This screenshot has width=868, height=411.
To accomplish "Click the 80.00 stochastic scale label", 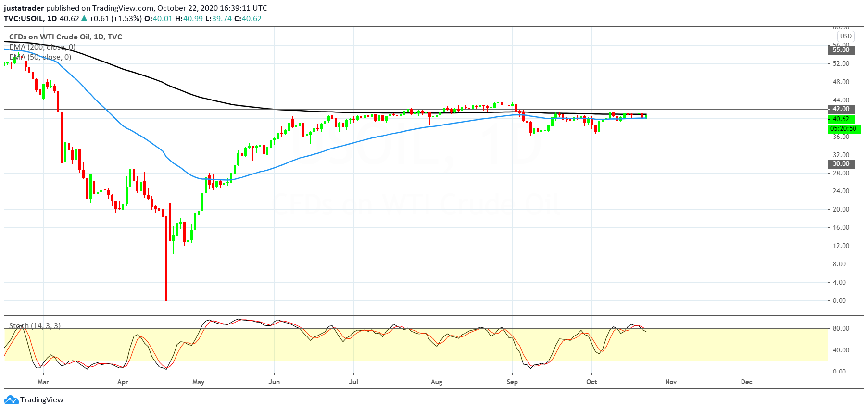I will tap(841, 329).
